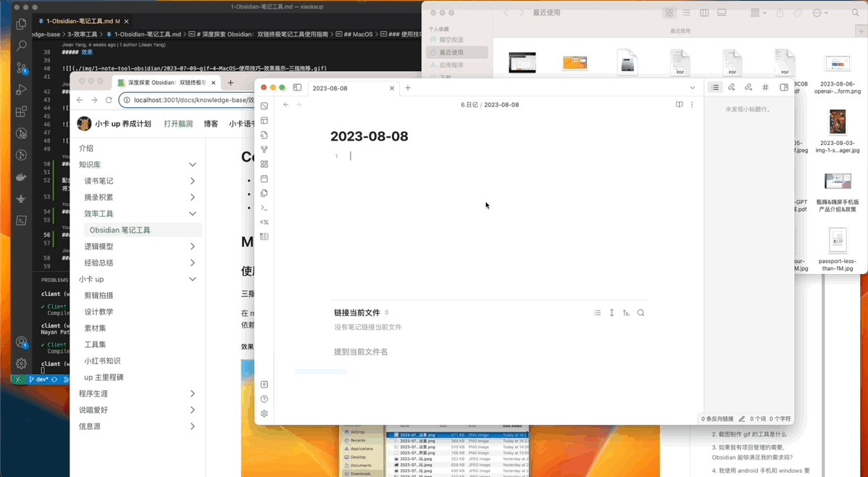Show tags panel in Obsidian right sidebar

point(766,88)
